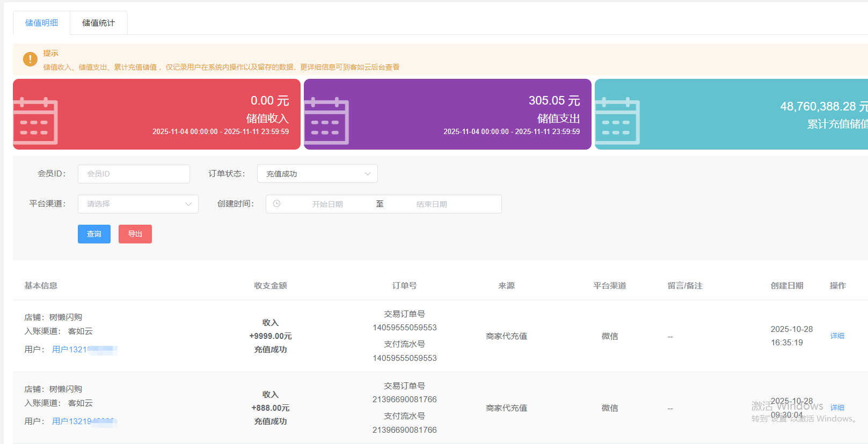
Task: Switch to the 储值统计 tab
Action: point(98,23)
